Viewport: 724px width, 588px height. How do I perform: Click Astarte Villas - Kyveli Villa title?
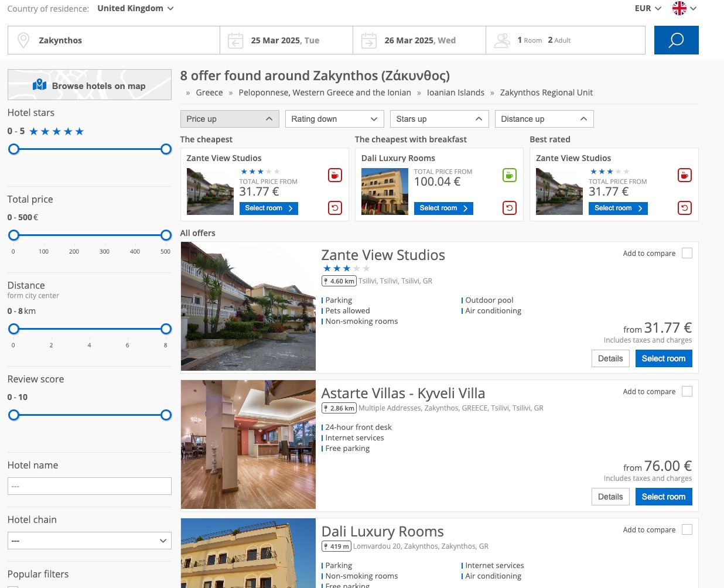pos(403,393)
